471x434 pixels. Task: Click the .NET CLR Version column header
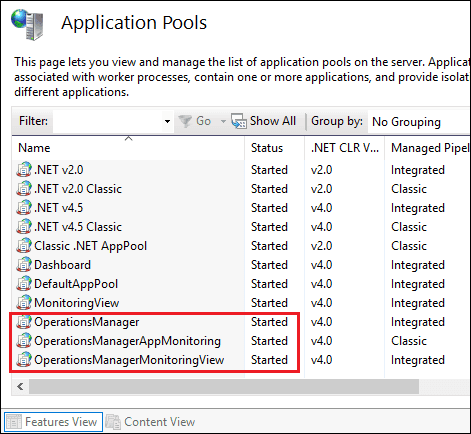345,148
